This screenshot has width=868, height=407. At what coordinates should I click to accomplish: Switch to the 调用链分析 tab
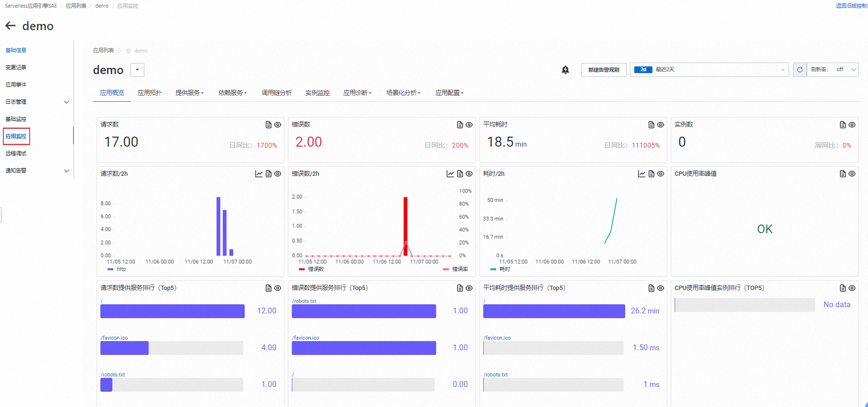277,93
